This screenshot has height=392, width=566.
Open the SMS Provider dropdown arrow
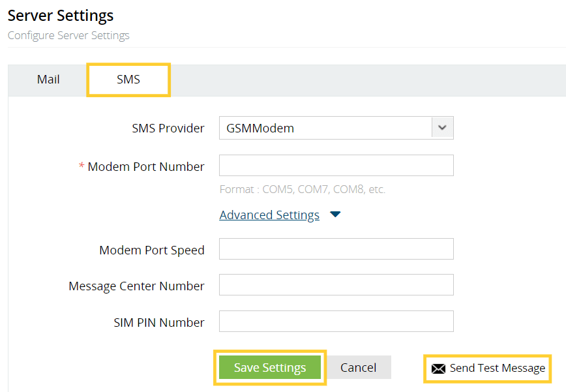pyautogui.click(x=442, y=128)
